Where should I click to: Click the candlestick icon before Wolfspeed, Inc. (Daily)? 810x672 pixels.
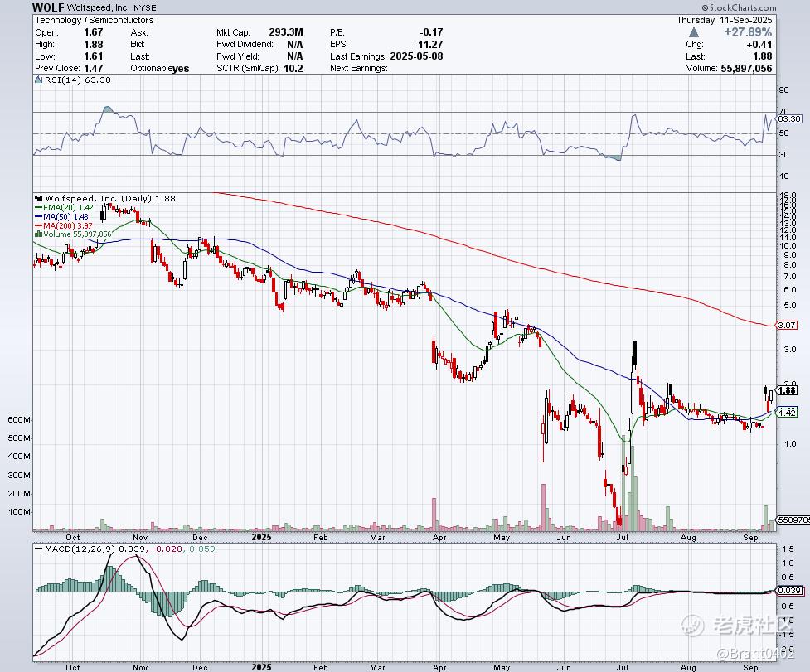39,198
